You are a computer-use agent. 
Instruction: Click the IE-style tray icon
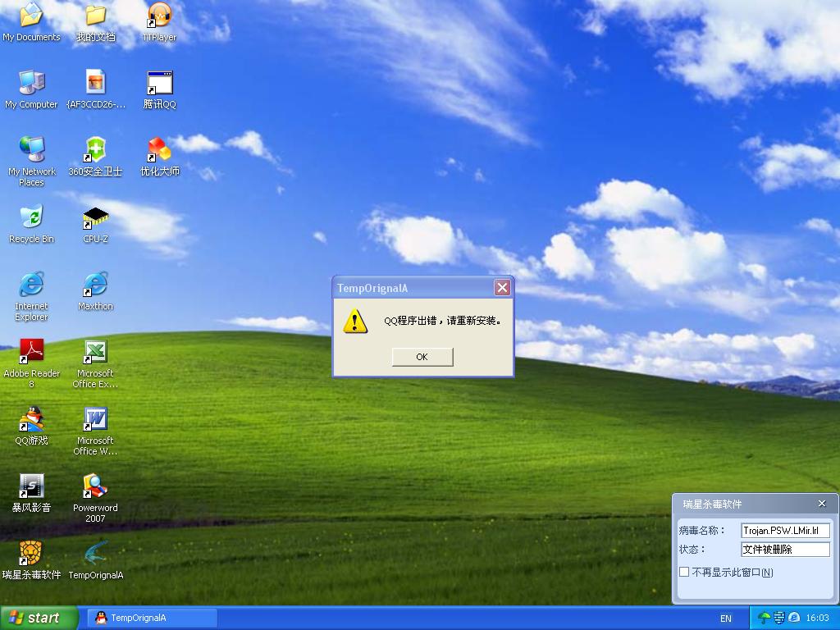click(794, 619)
